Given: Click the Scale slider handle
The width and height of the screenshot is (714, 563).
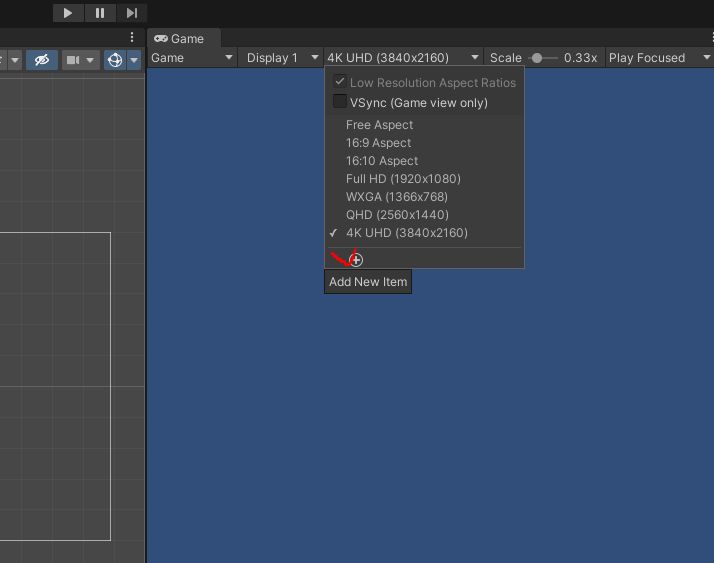Looking at the screenshot, I should pos(537,58).
